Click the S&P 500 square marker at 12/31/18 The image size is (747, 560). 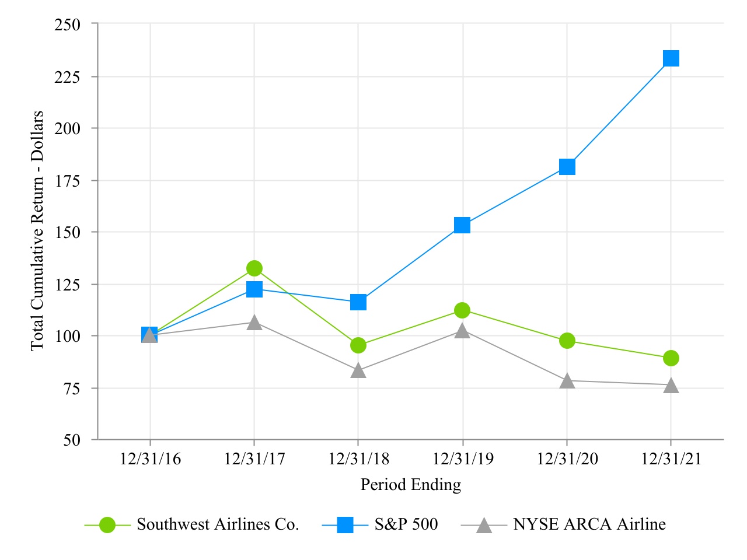tap(358, 302)
